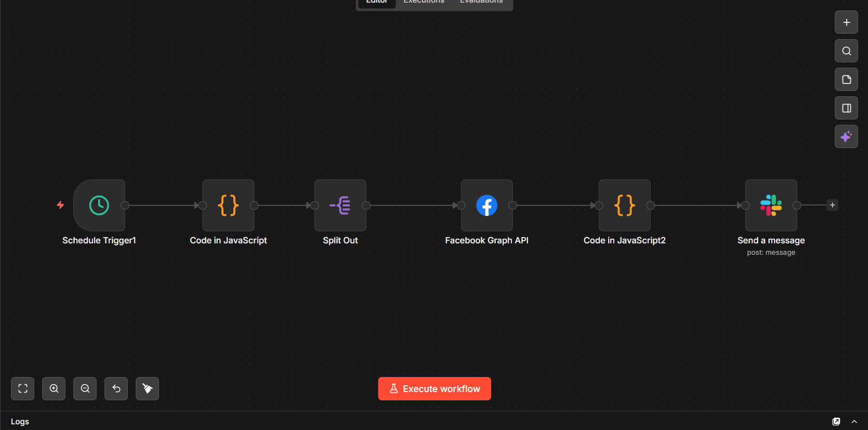The height and width of the screenshot is (430, 868).
Task: Reset canvas zoom level
Action: [116, 388]
